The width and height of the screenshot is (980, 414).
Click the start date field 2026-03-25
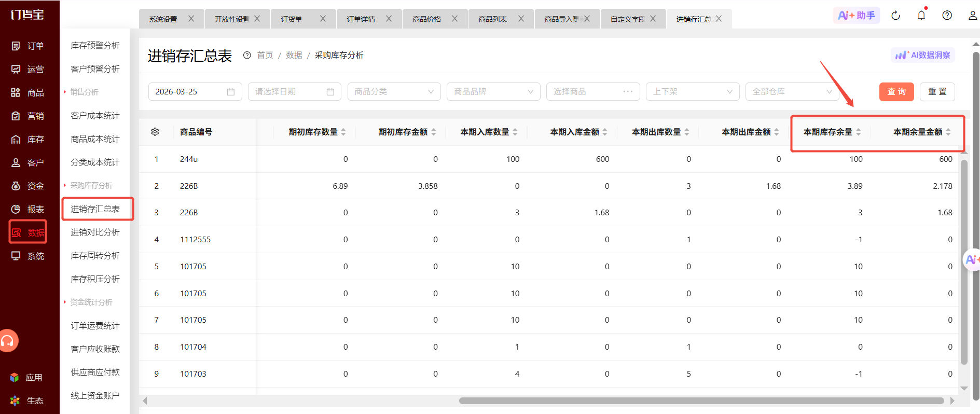(x=195, y=92)
